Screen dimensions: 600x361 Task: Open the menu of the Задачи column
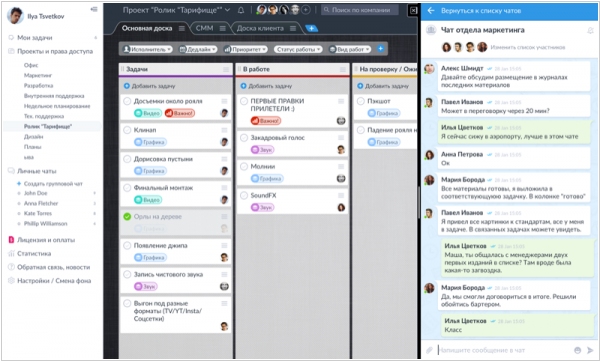point(226,69)
